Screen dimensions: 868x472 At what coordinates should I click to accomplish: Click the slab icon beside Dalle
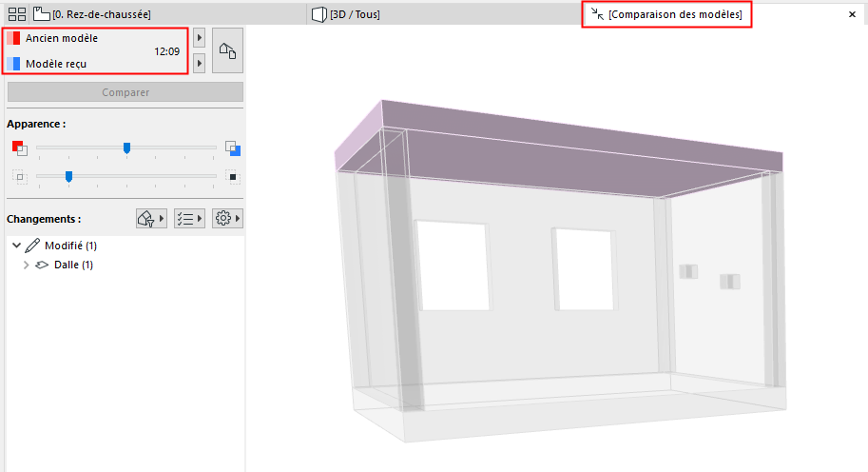[x=42, y=265]
